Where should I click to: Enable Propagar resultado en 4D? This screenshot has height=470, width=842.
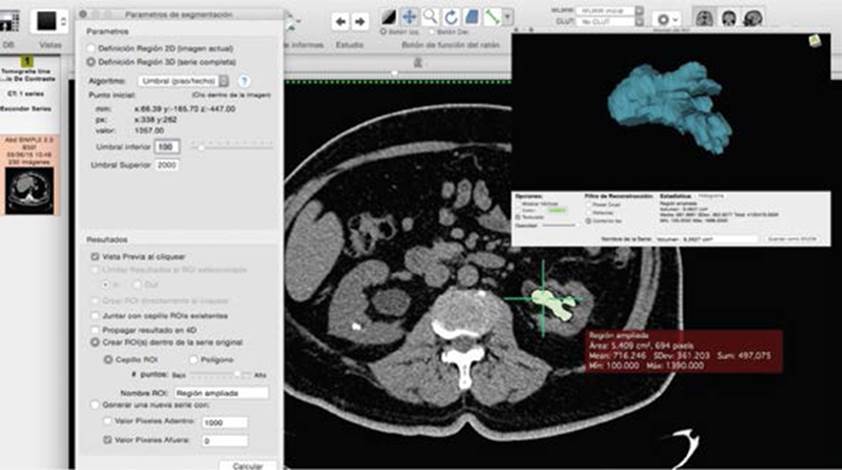(94, 328)
